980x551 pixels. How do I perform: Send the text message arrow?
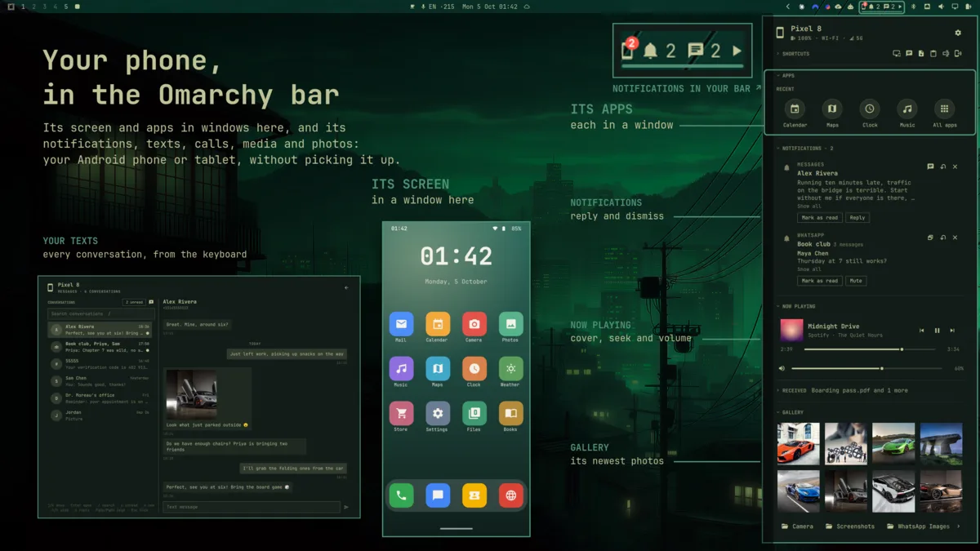[345, 507]
